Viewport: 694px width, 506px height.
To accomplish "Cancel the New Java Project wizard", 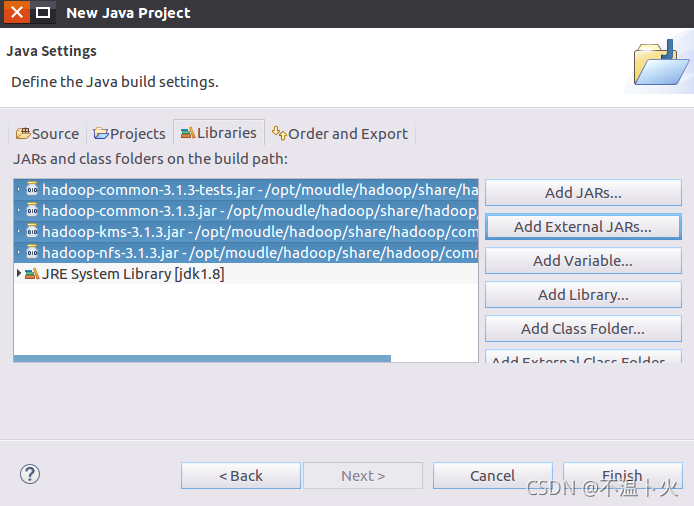I will coord(493,476).
